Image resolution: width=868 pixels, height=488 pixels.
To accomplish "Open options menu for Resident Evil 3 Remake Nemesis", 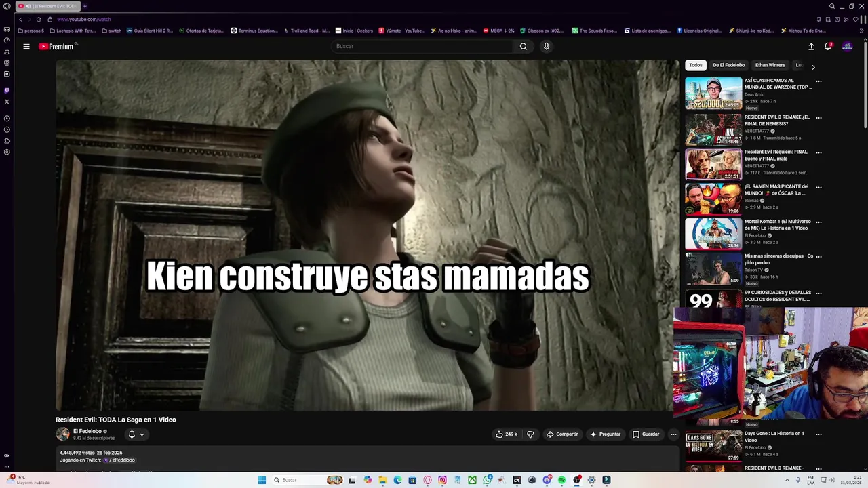I will click(818, 118).
